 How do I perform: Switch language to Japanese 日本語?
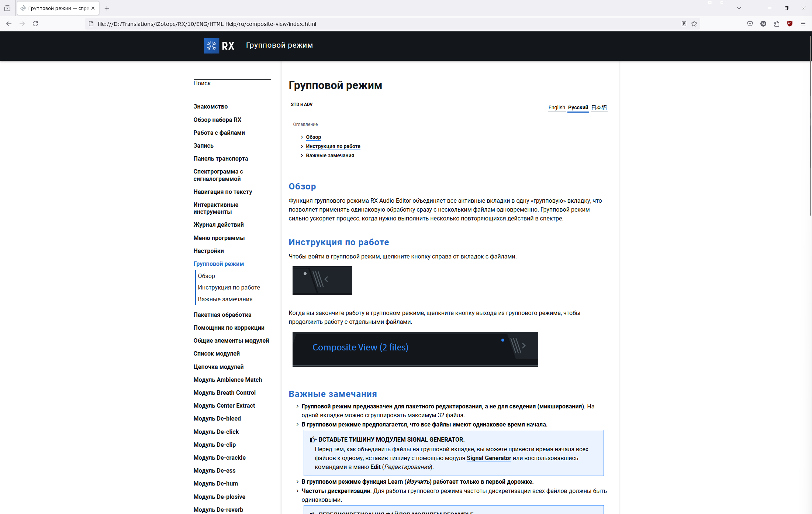[x=599, y=107]
